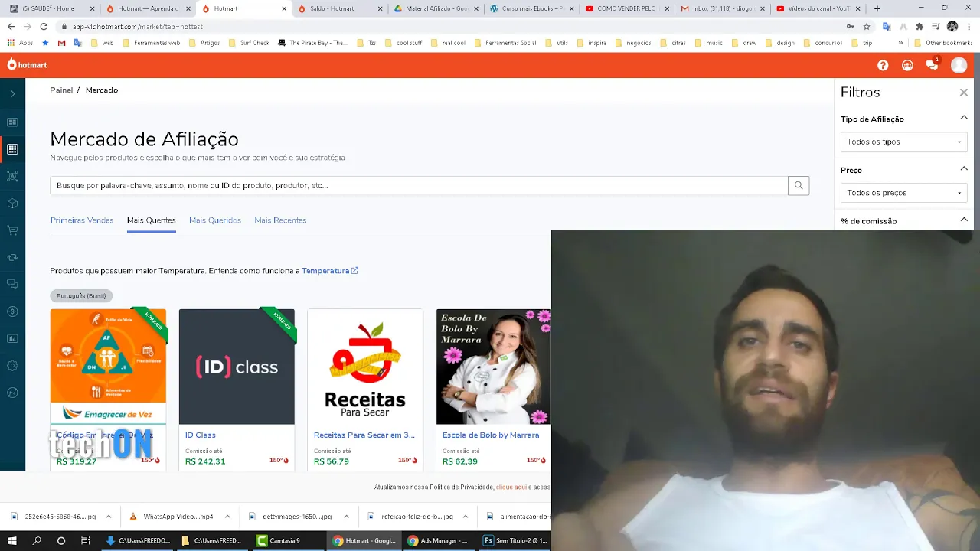
Task: Click the browser address bar
Action: click(452, 26)
